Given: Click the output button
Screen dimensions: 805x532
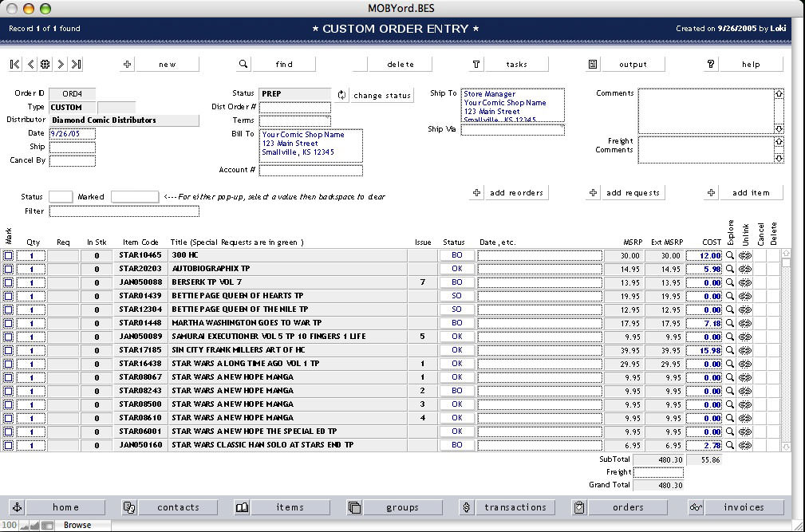Looking at the screenshot, I should click(633, 64).
